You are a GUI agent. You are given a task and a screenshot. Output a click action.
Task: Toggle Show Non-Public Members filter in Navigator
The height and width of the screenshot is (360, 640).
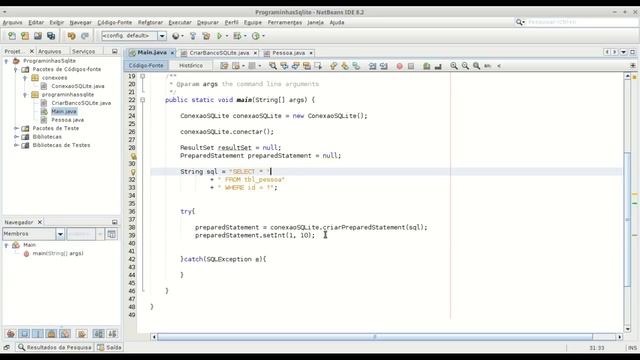coord(51,334)
